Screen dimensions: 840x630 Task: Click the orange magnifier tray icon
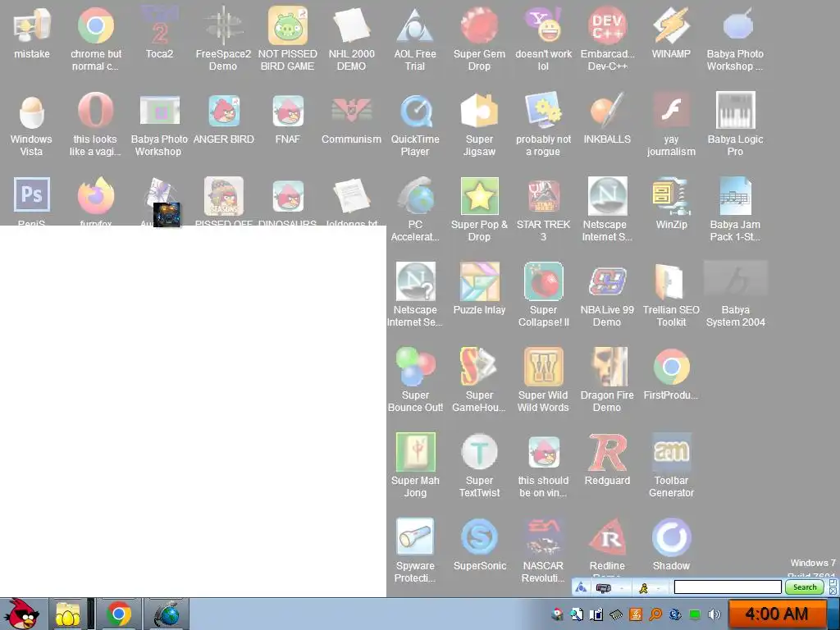pos(655,614)
